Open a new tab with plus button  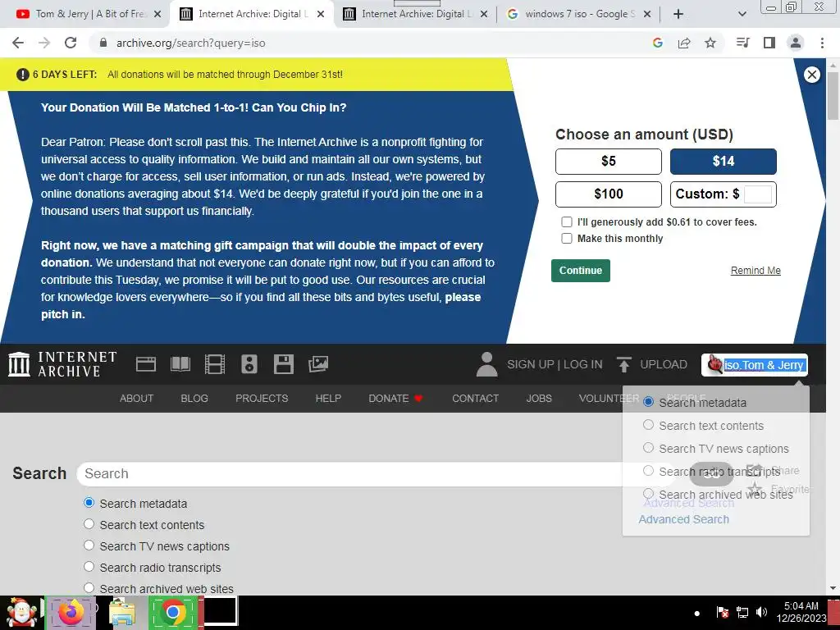point(678,14)
